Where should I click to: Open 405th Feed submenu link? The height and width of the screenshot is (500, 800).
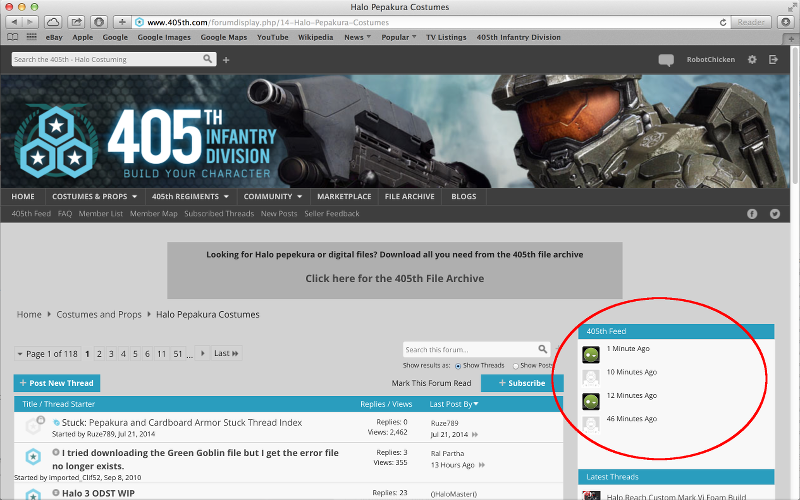[31, 214]
